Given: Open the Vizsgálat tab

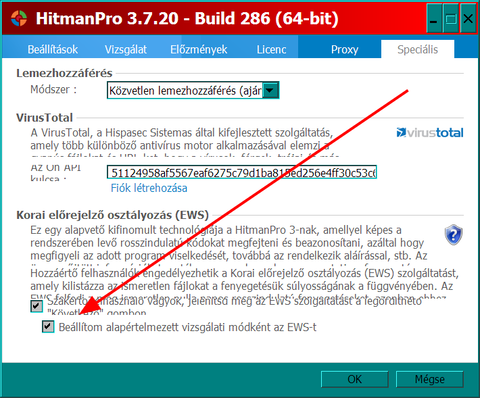Looking at the screenshot, I should point(126,49).
